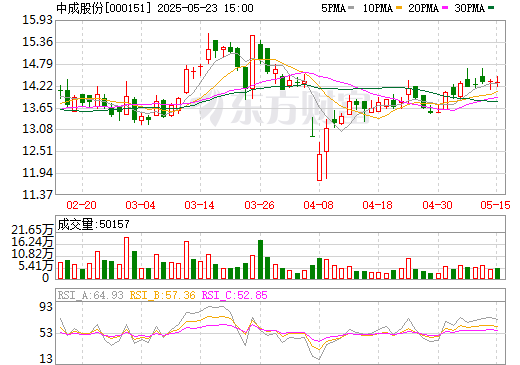Click the 13.08 price axis label
The width and height of the screenshot is (520, 365).
38,129
